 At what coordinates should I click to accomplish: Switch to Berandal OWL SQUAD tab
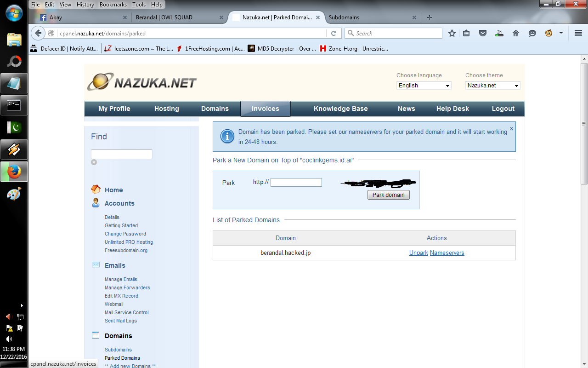(180, 17)
